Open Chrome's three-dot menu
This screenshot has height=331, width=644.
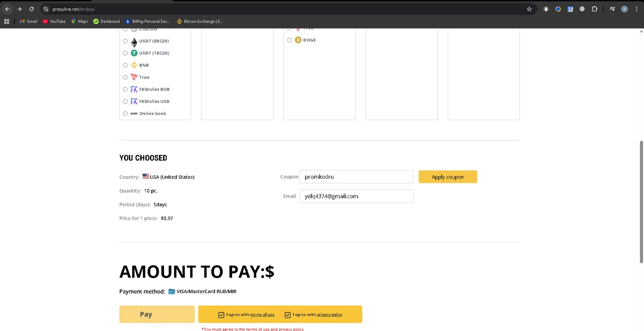(x=636, y=9)
